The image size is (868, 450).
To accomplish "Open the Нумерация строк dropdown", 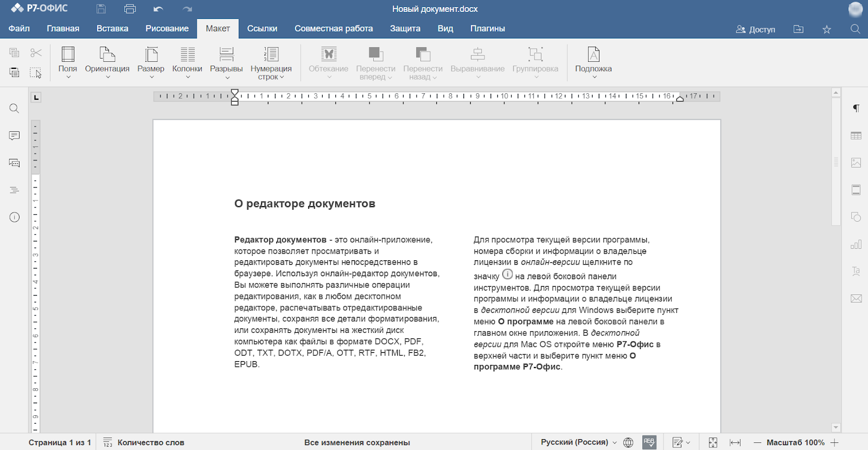I will click(271, 63).
